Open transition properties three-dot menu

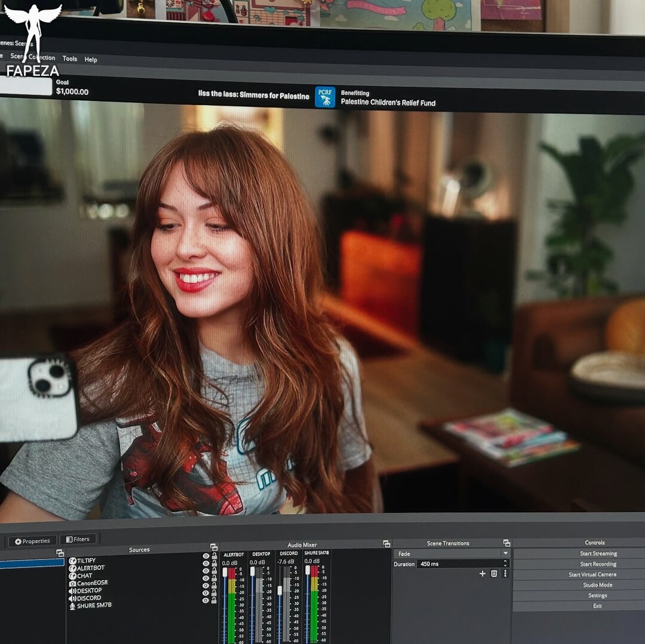pos(505,574)
